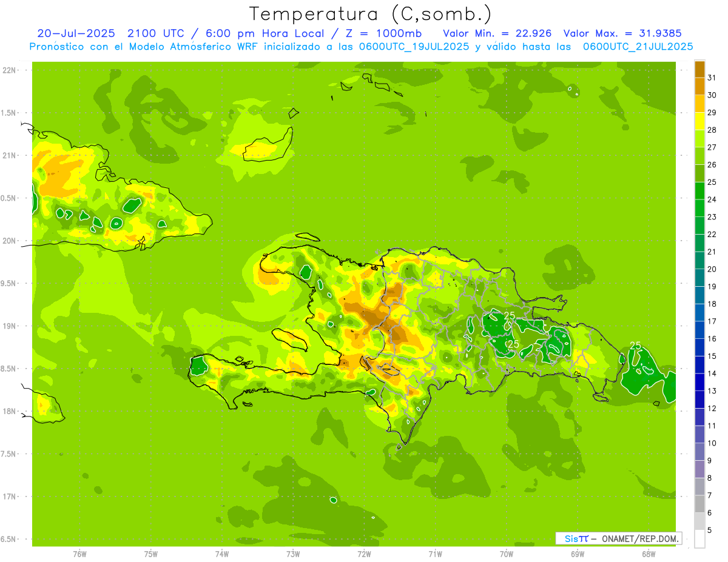
Task: Click the '74W' longitude axis label
Action: click(x=221, y=553)
